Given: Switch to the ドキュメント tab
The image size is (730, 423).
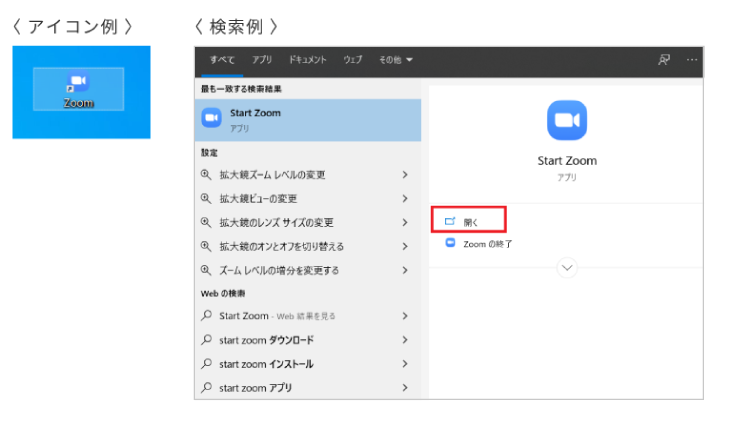Looking at the screenshot, I should click(308, 60).
